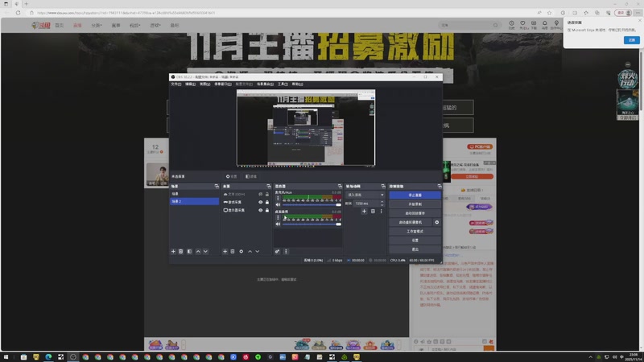Click 开始录制 start recording button

[x=415, y=204]
